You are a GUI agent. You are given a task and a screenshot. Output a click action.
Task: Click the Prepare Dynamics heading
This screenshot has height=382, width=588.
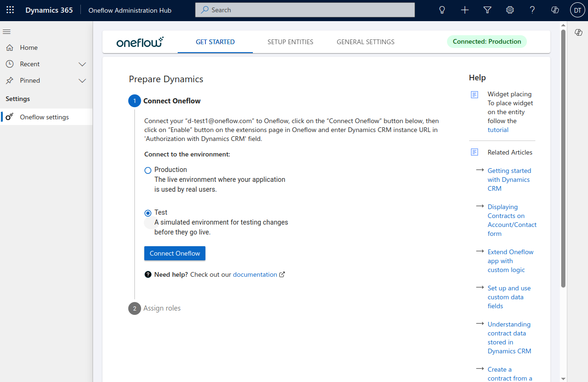click(166, 79)
